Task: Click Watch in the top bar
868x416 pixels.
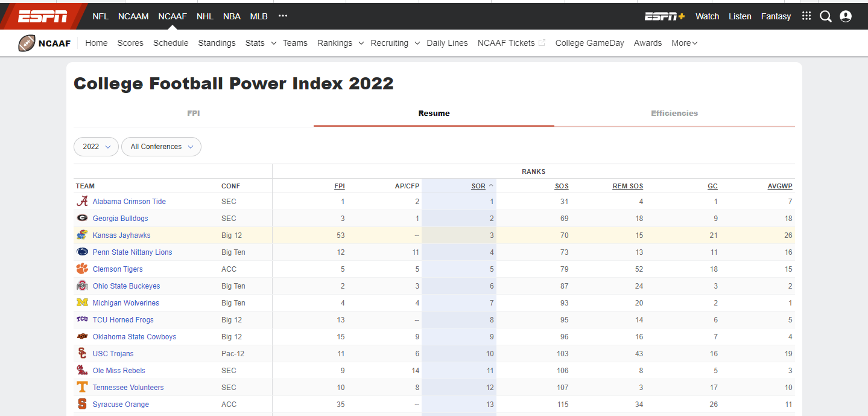Action: point(707,16)
